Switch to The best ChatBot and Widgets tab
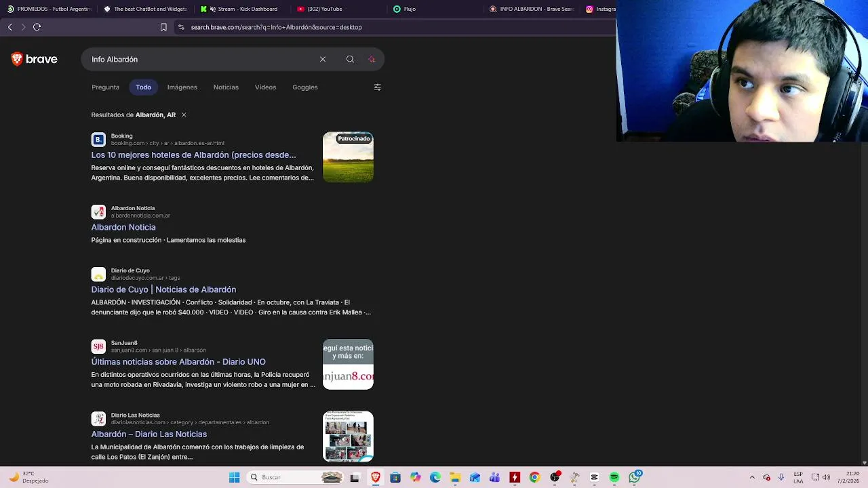This screenshot has width=868, height=488. (145, 9)
